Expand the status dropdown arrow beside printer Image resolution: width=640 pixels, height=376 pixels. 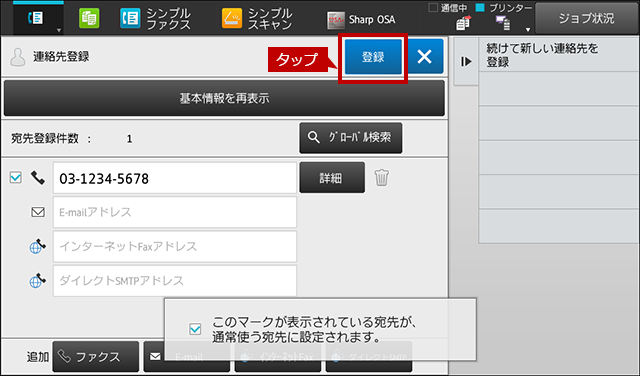coord(528,29)
